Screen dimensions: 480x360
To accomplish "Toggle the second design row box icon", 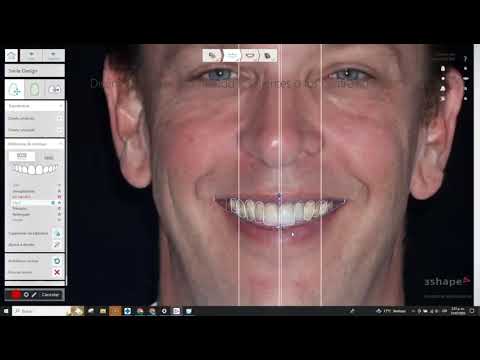I will [x=59, y=130].
